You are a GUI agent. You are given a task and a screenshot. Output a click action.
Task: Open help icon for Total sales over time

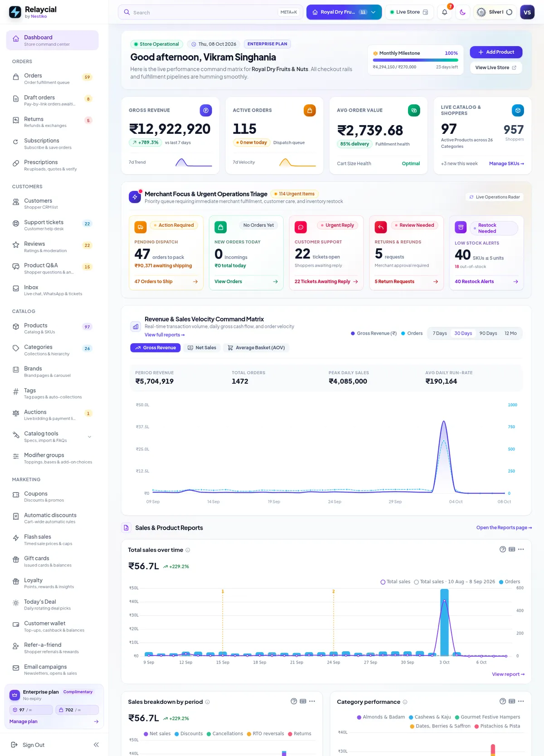point(503,549)
